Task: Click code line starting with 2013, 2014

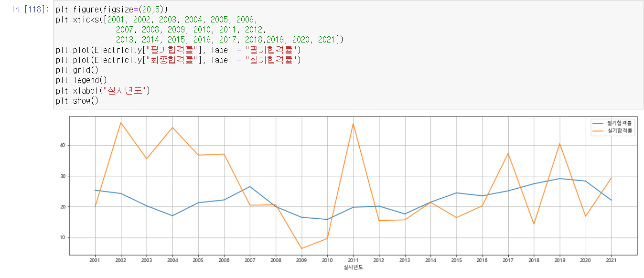Action: 229,40
